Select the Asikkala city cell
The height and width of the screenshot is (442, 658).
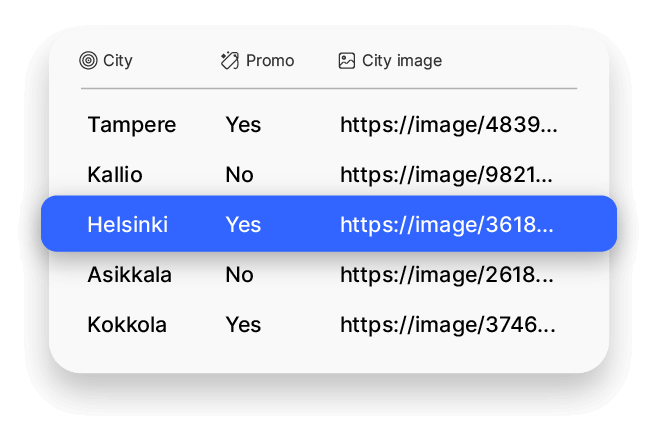(x=129, y=275)
